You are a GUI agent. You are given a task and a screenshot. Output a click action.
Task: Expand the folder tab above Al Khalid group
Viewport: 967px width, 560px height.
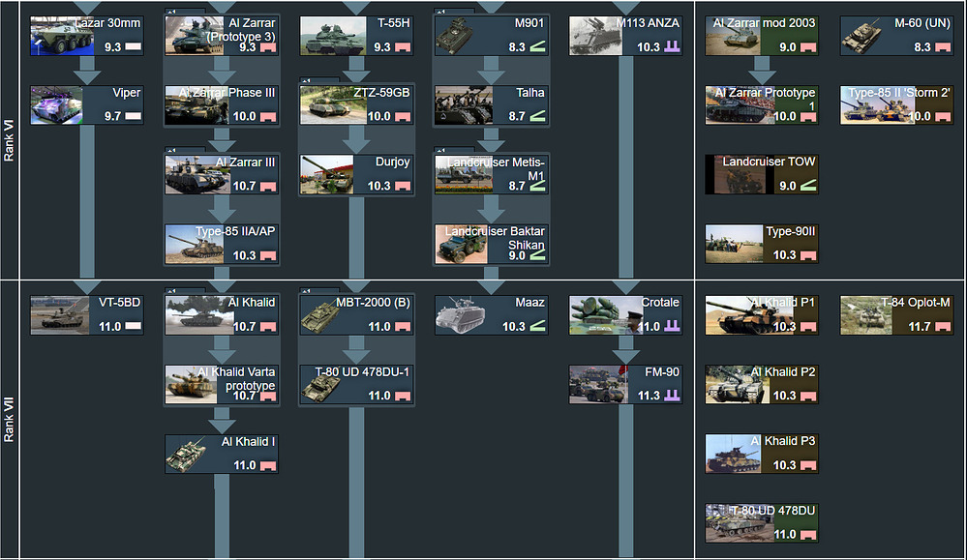(x=185, y=290)
